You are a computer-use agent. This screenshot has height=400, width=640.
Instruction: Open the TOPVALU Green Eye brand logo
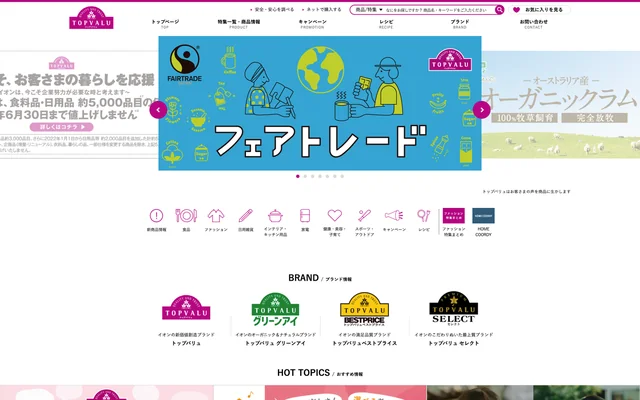[275, 309]
